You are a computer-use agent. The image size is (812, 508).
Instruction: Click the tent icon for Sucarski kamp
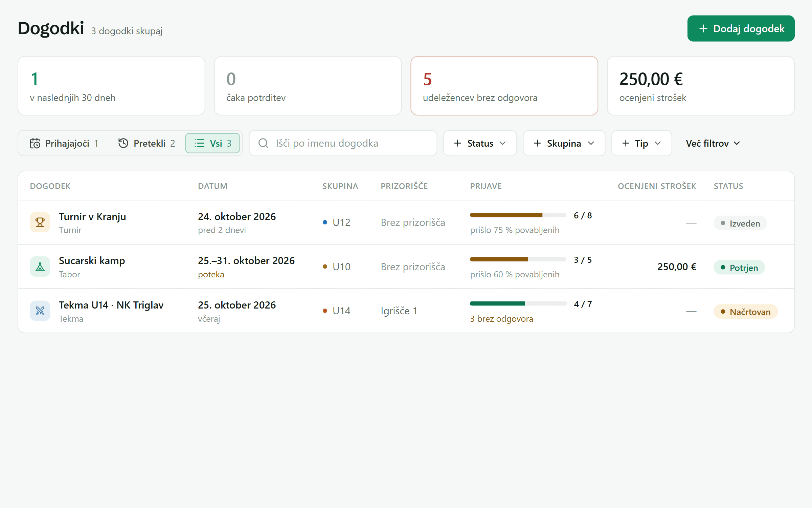[40, 267]
